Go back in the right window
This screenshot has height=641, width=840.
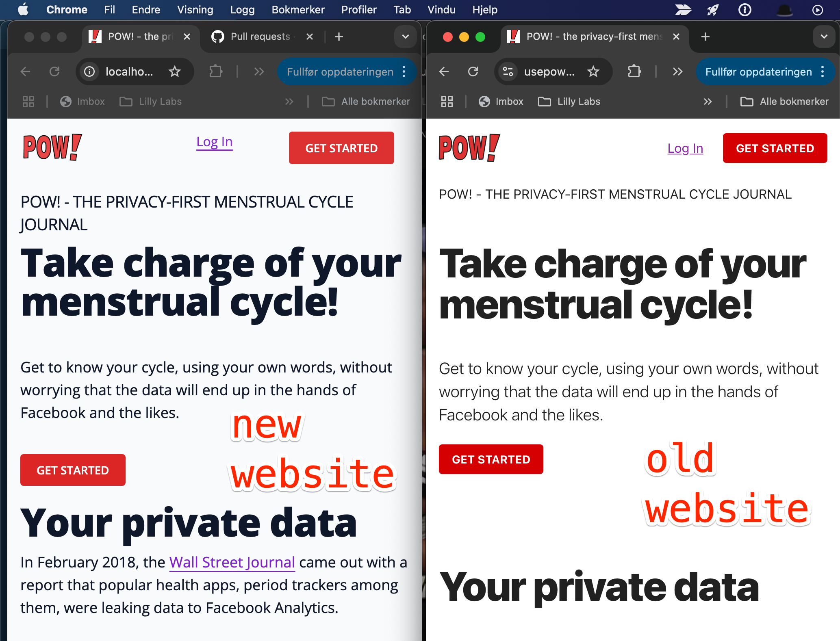[444, 72]
